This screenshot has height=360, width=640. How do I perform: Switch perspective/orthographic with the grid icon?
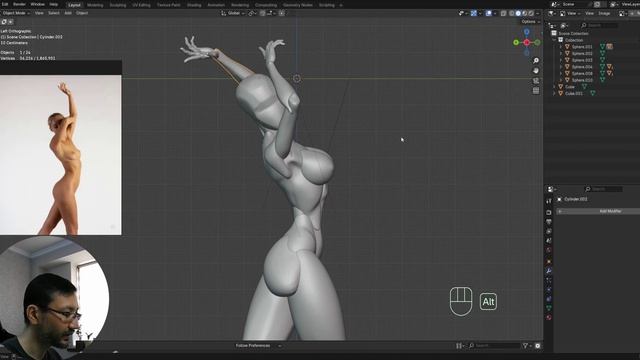point(536,91)
